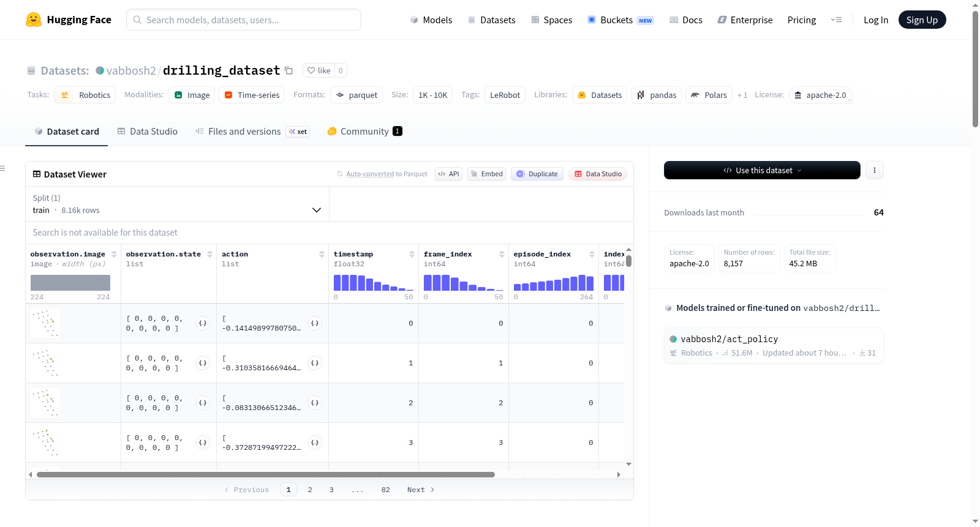Open the vabbosh2 user profile link

tap(131, 70)
